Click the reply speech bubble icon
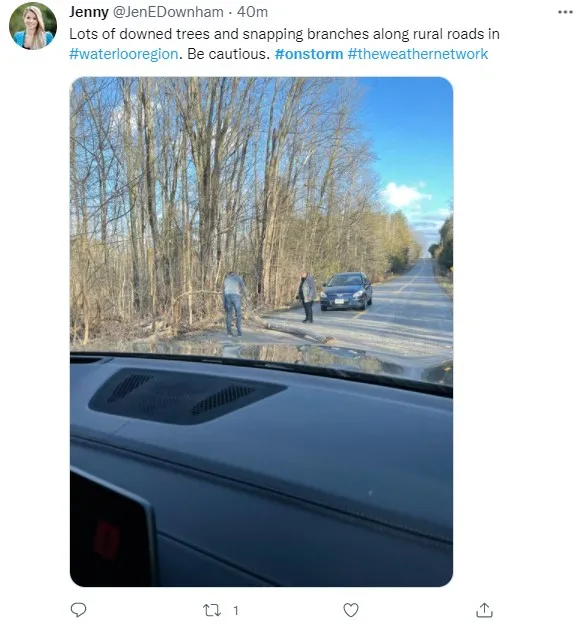Image resolution: width=587 pixels, height=631 pixels. tap(78, 610)
